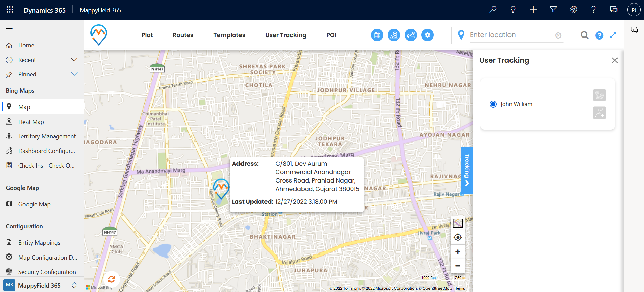Click the question mark help icon in top bar

(x=593, y=10)
